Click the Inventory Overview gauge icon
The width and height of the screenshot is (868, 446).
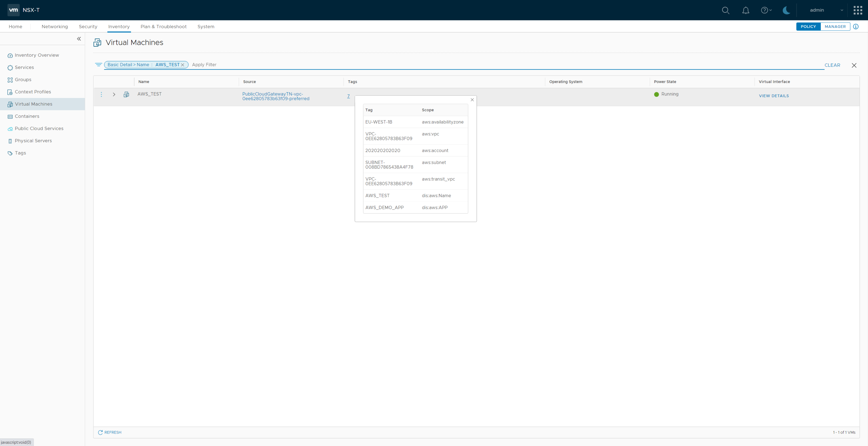10,56
